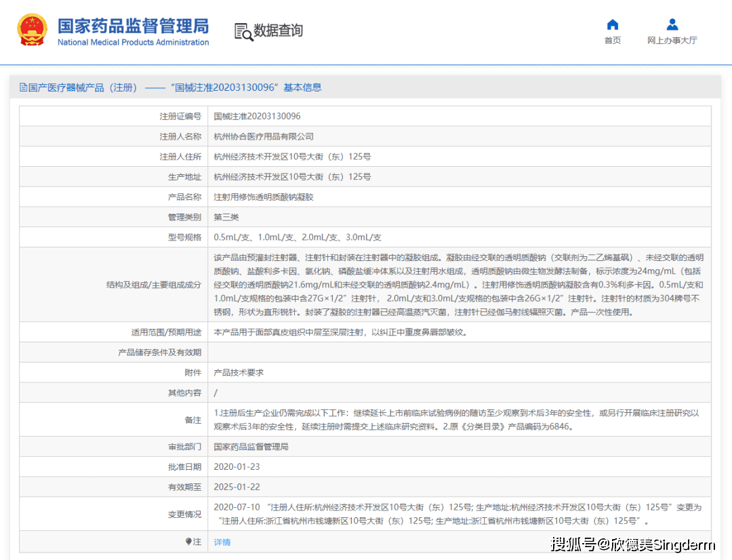Click the 国家药品监督管理局 site title

(x=133, y=26)
